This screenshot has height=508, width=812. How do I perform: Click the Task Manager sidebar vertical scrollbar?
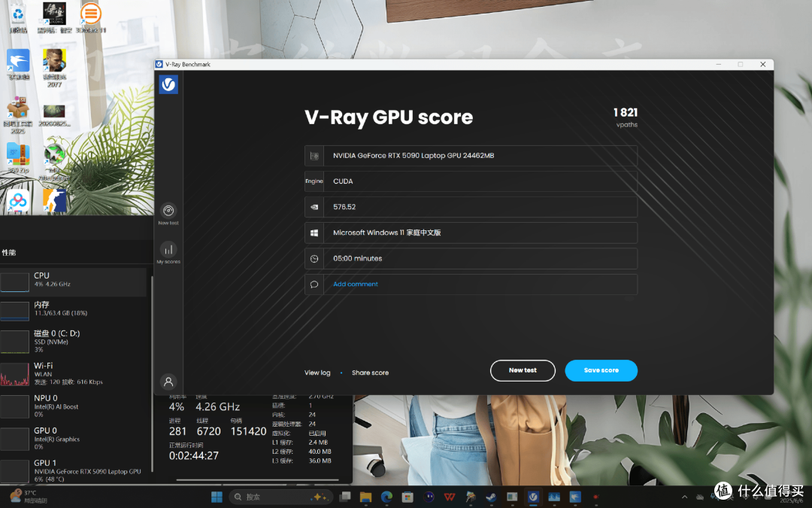pos(152,373)
